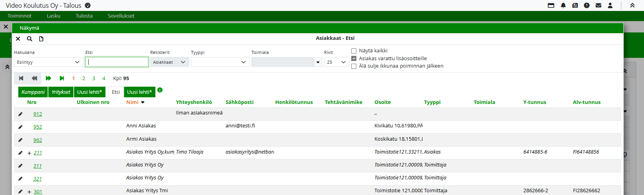The image size is (644, 195).
Task: Open the Tulosta menu
Action: [84, 16]
